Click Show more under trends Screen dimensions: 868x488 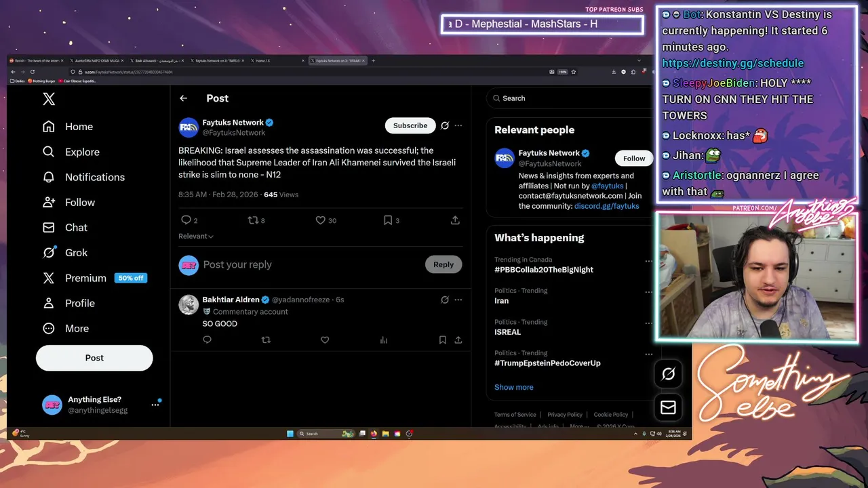click(514, 387)
